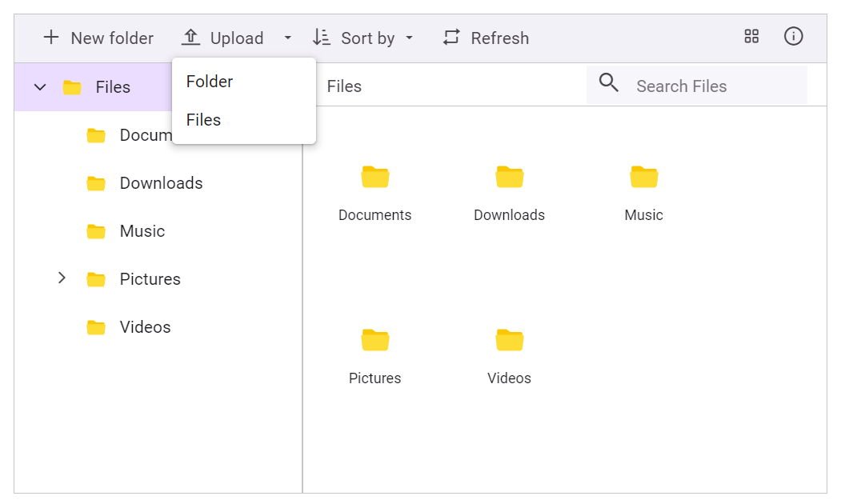Open the details info icon

793,36
